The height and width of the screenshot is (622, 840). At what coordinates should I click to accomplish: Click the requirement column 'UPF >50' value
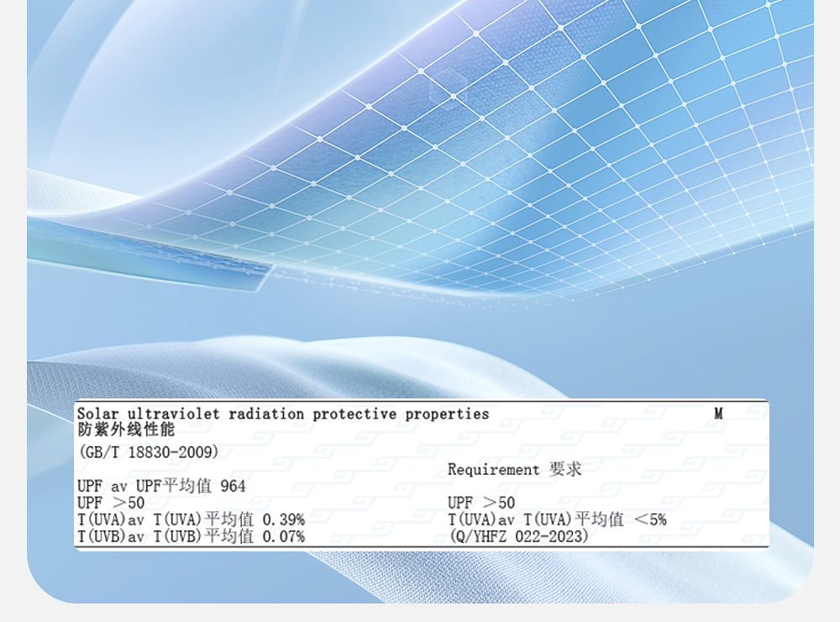tap(481, 503)
